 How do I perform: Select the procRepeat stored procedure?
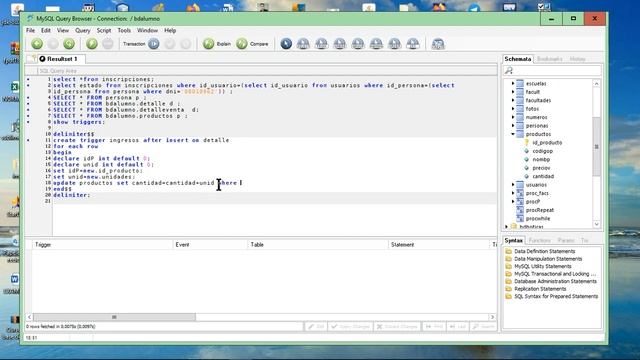(539, 210)
